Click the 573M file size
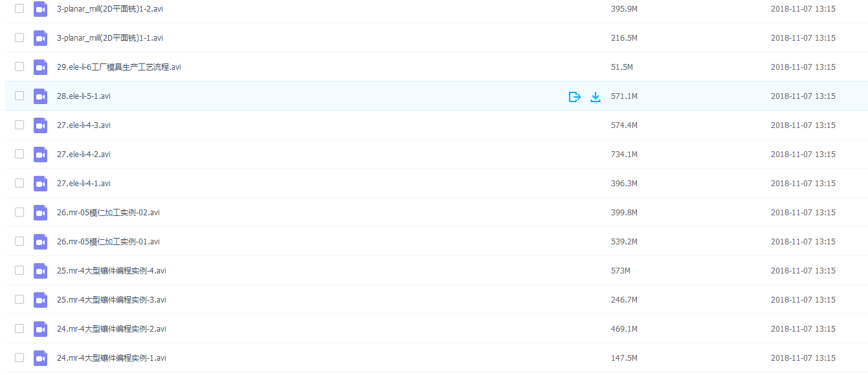This screenshot has height=375, width=868. (x=621, y=271)
